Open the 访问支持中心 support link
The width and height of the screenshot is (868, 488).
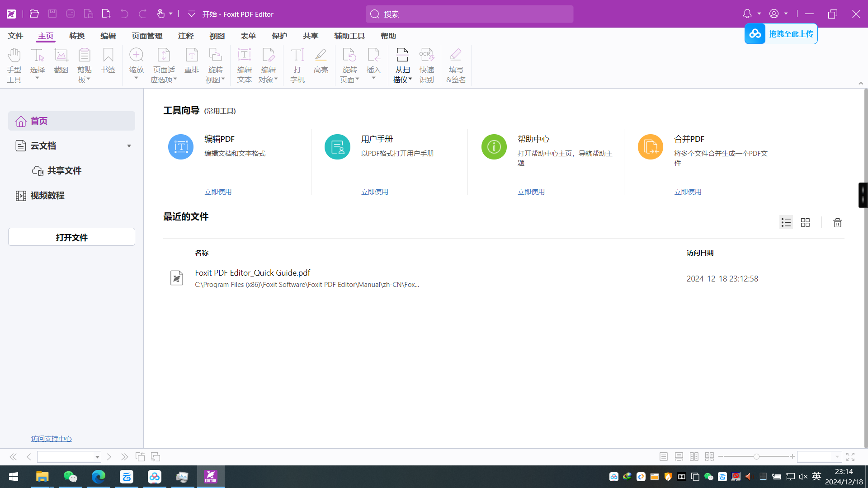pyautogui.click(x=51, y=439)
